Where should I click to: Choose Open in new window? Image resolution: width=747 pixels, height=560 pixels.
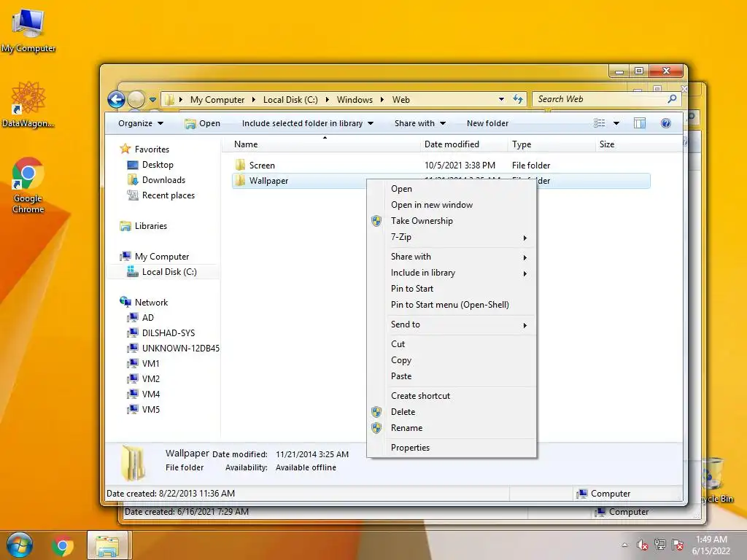tap(452, 205)
